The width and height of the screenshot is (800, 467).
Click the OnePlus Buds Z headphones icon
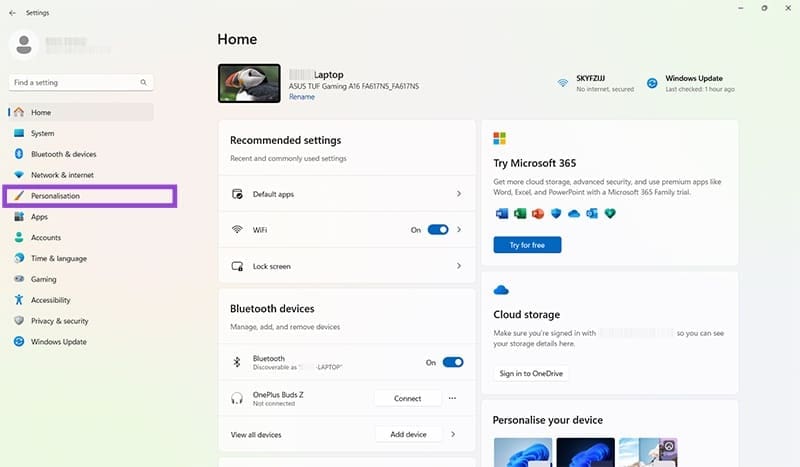pos(237,398)
